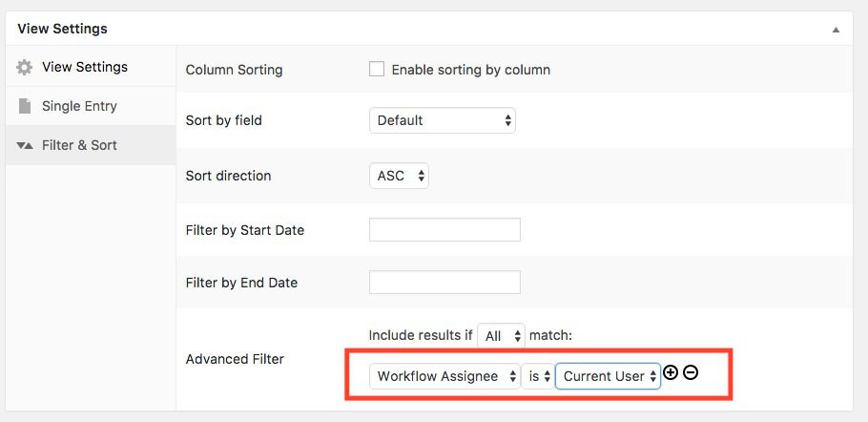Open the 'is' operator dropdown
This screenshot has height=422, width=868.
point(538,376)
